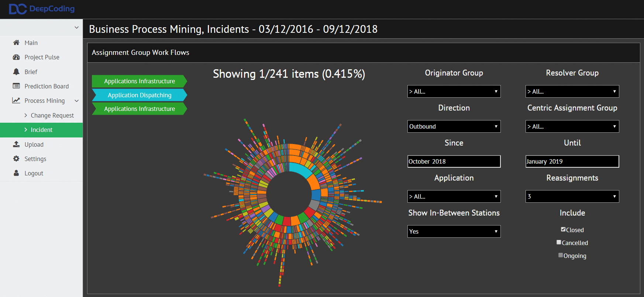Open the Reassignments dropdown
The width and height of the screenshot is (644, 297).
pyautogui.click(x=572, y=196)
